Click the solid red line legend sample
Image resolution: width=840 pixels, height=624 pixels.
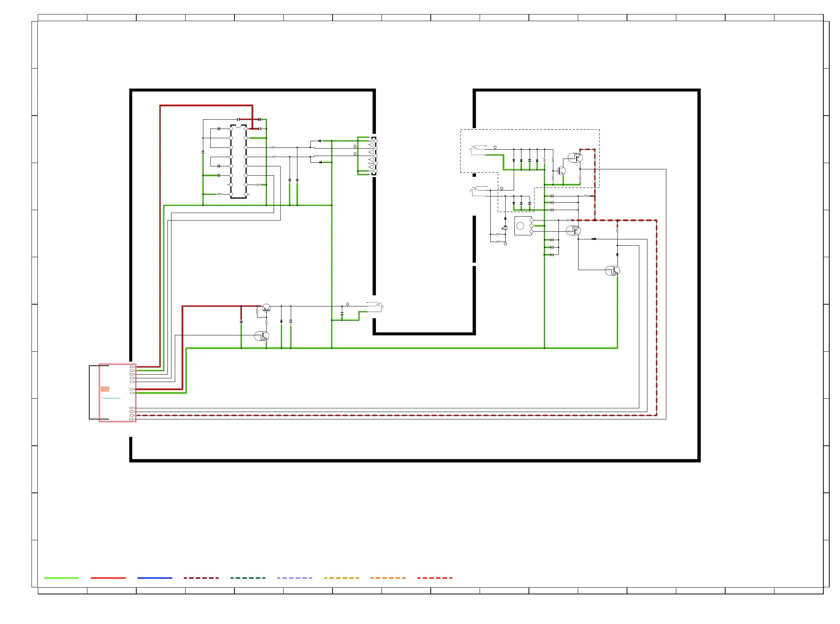(x=108, y=578)
